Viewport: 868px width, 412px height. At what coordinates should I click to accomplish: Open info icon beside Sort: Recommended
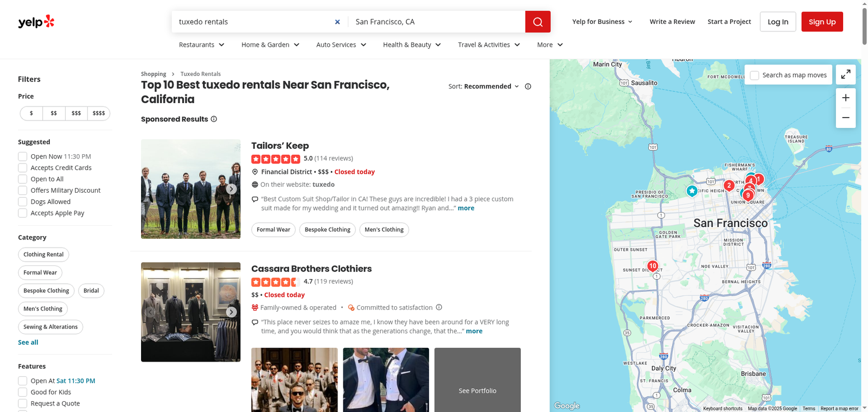[528, 86]
